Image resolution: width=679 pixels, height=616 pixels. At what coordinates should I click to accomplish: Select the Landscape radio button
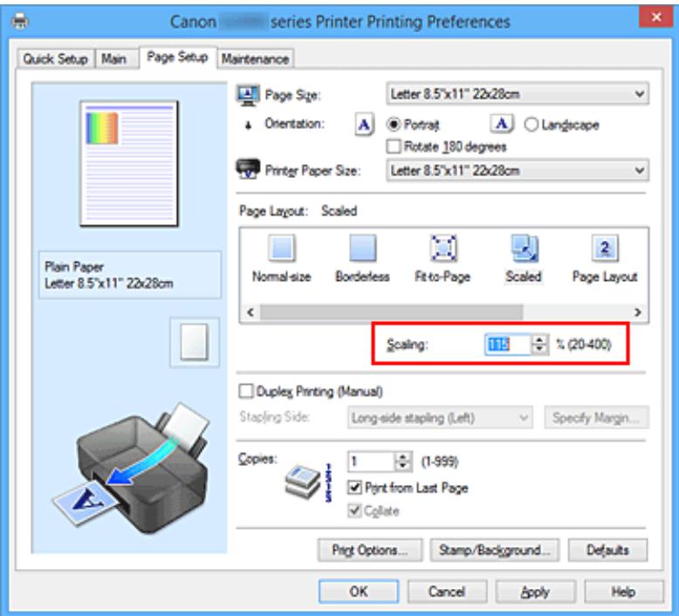click(x=532, y=125)
